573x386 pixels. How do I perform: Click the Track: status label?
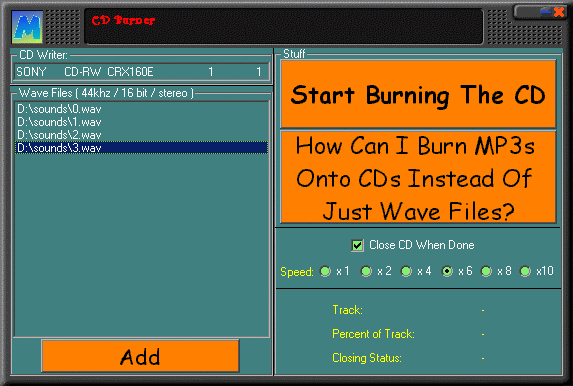click(x=348, y=310)
